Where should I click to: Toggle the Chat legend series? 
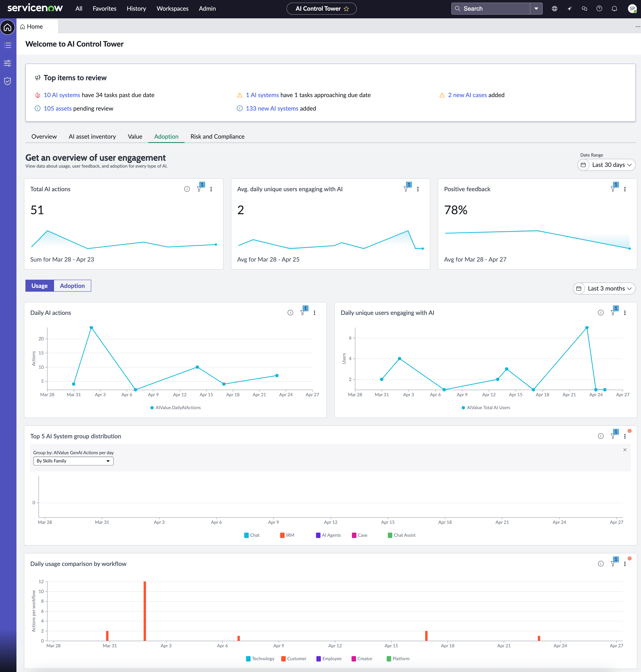pyautogui.click(x=252, y=535)
